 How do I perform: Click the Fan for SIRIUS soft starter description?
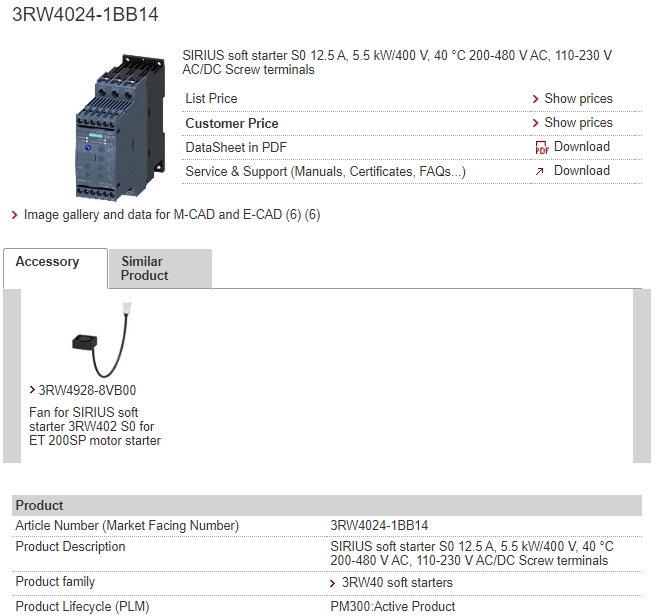pos(95,426)
